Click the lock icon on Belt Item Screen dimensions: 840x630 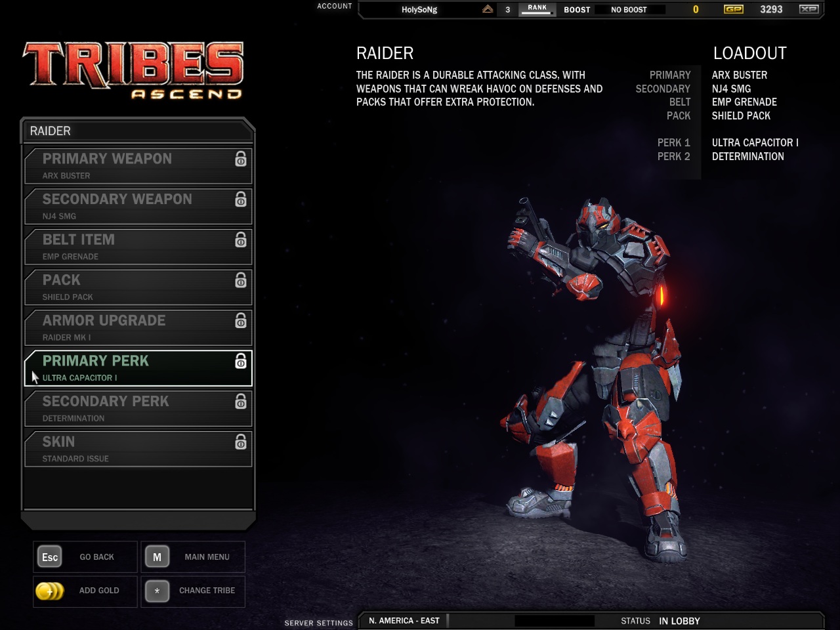(241, 240)
